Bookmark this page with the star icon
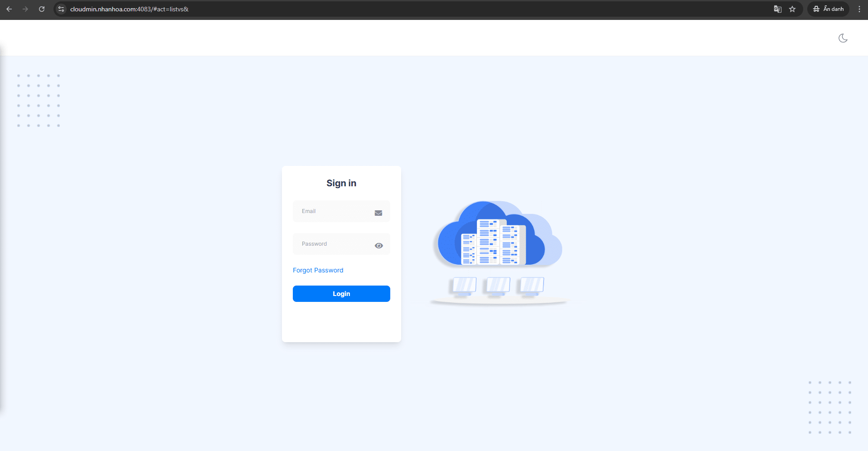This screenshot has width=868, height=451. [792, 9]
